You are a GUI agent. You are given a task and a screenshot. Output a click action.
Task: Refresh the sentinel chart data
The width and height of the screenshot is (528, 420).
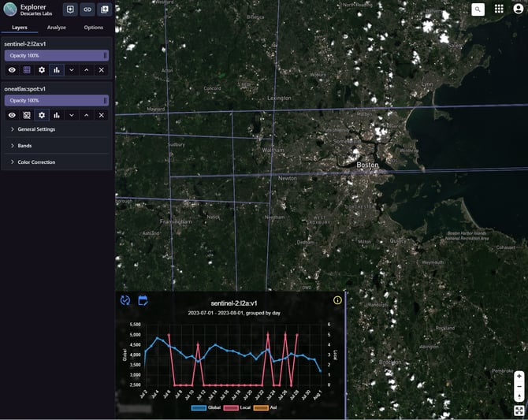125,300
